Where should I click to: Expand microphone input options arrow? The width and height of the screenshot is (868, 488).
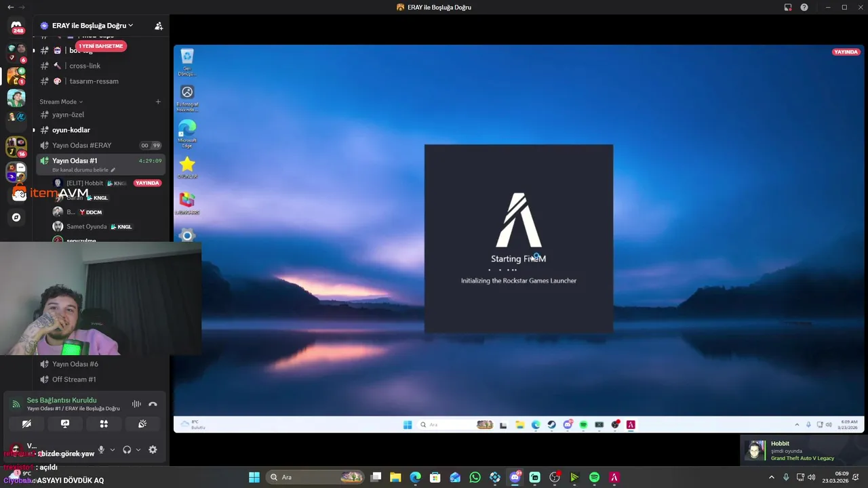[x=113, y=449]
